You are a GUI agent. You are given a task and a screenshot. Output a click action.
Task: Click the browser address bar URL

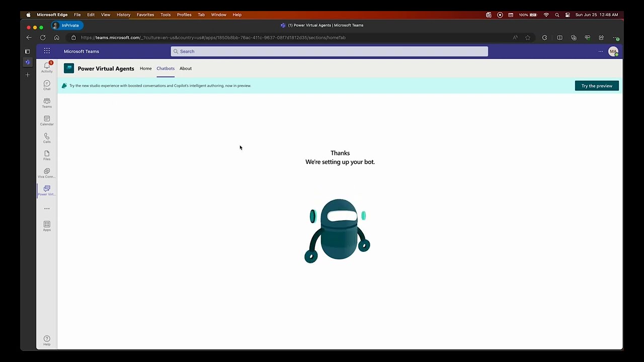[x=213, y=37]
